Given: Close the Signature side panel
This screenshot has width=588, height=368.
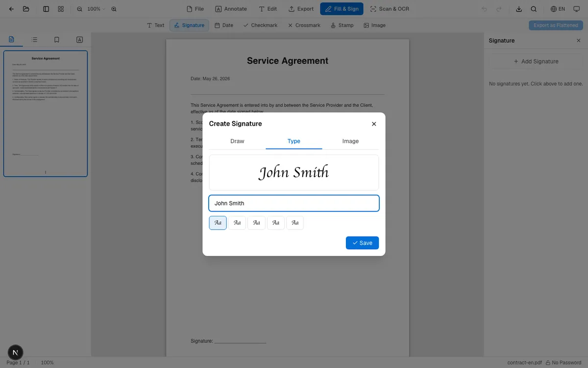Looking at the screenshot, I should point(578,41).
